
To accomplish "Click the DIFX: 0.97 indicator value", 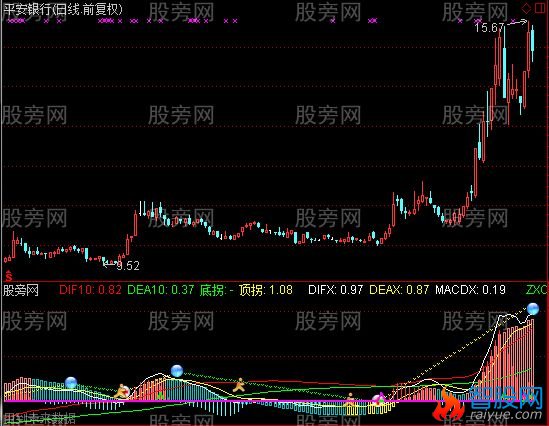I will 335,290.
